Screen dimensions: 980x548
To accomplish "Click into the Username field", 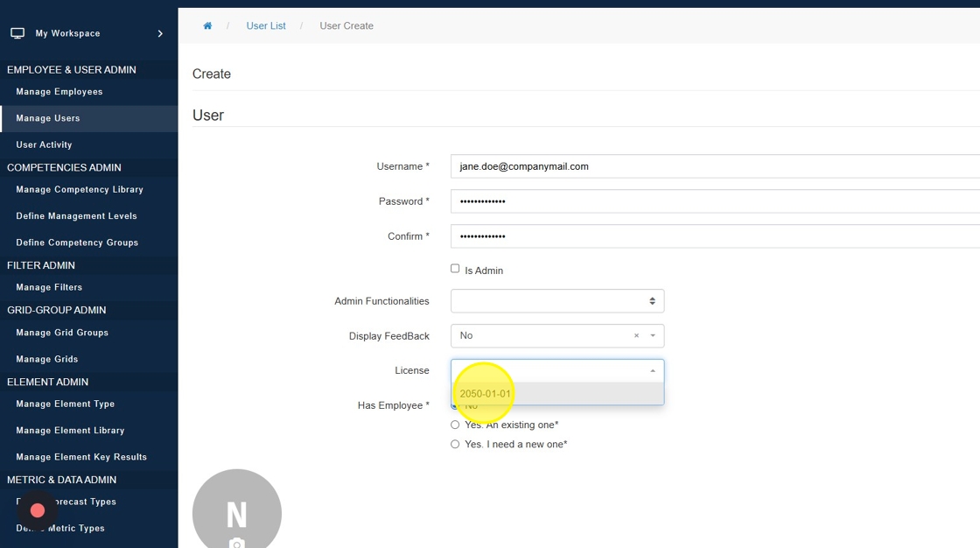I will pyautogui.click(x=713, y=166).
